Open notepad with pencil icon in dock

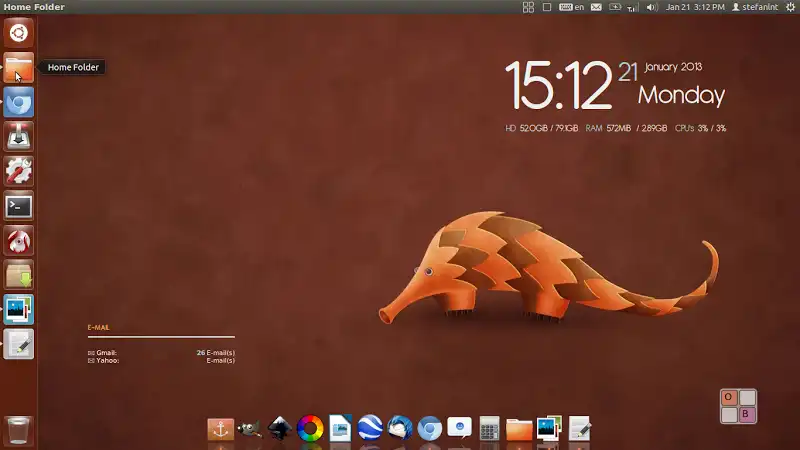click(x=579, y=428)
